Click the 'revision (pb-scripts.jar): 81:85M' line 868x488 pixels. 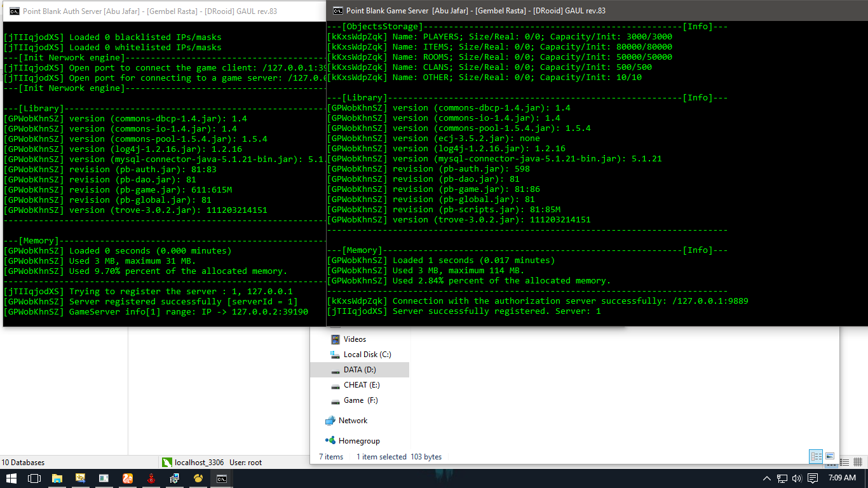click(444, 210)
